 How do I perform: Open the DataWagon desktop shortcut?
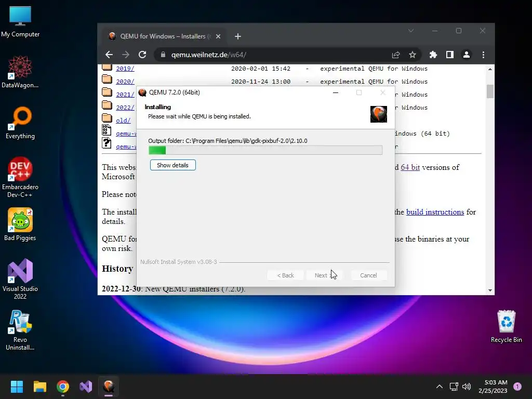click(x=20, y=72)
